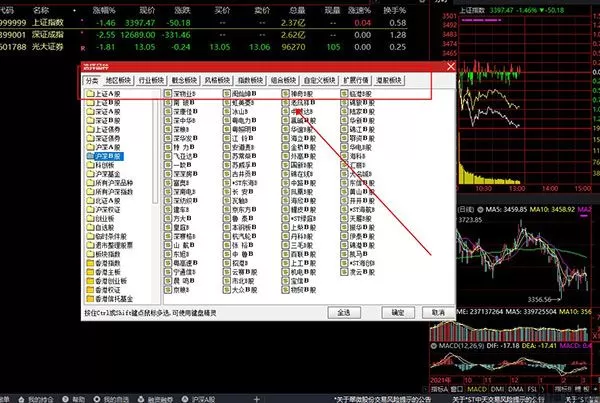600x403 pixels.
Task: Click the stock icon beside 粤电力B
Action: pos(227,121)
